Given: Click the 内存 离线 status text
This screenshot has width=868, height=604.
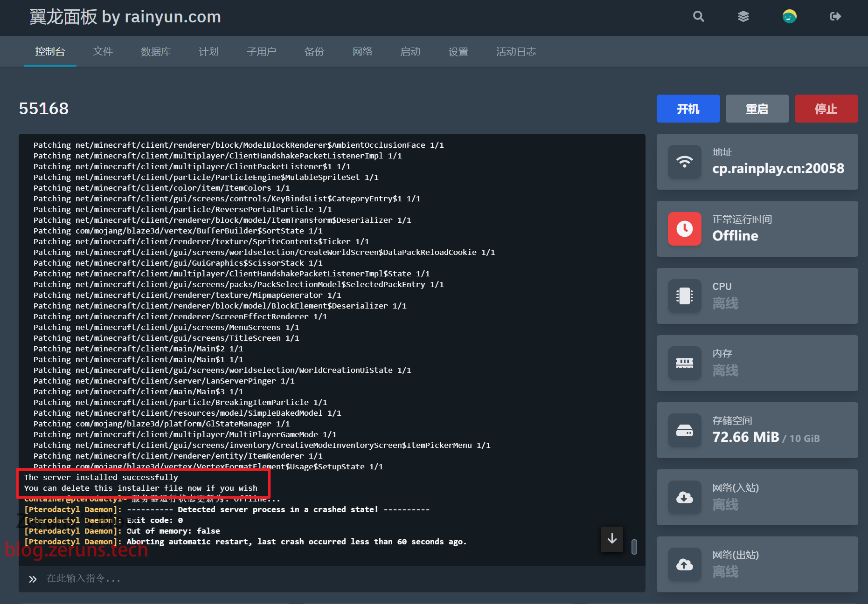Looking at the screenshot, I should 725,371.
